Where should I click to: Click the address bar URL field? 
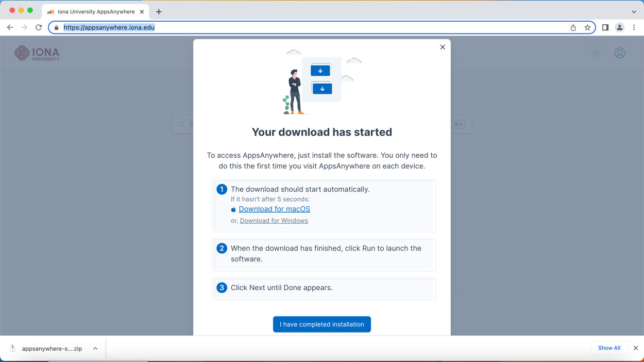pos(309,28)
